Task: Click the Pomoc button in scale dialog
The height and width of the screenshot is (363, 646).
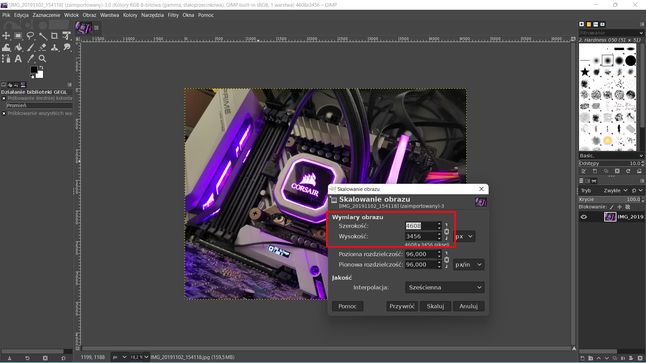Action: pos(347,306)
